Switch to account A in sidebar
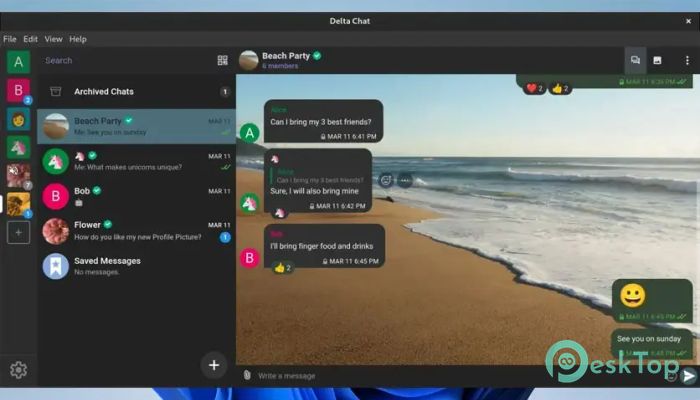Screen dimensions: 700x400 point(18,62)
